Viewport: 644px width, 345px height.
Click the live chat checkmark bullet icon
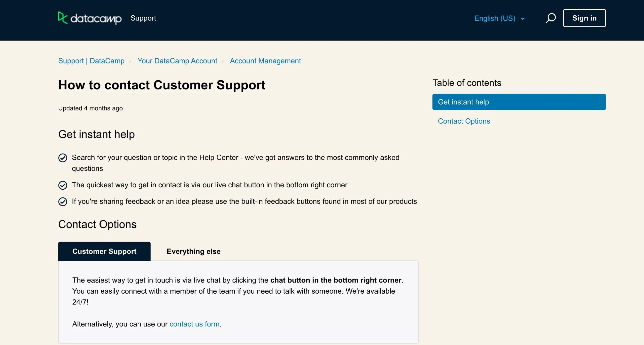point(63,185)
